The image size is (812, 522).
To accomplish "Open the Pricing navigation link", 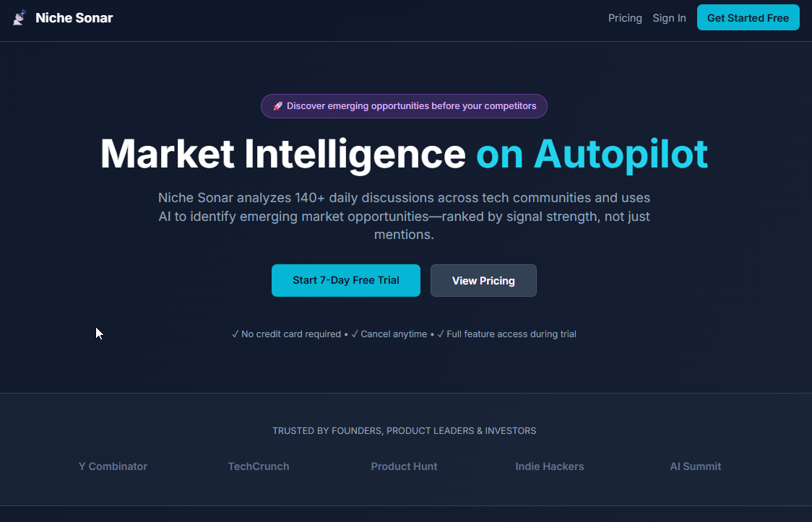I will coord(625,18).
